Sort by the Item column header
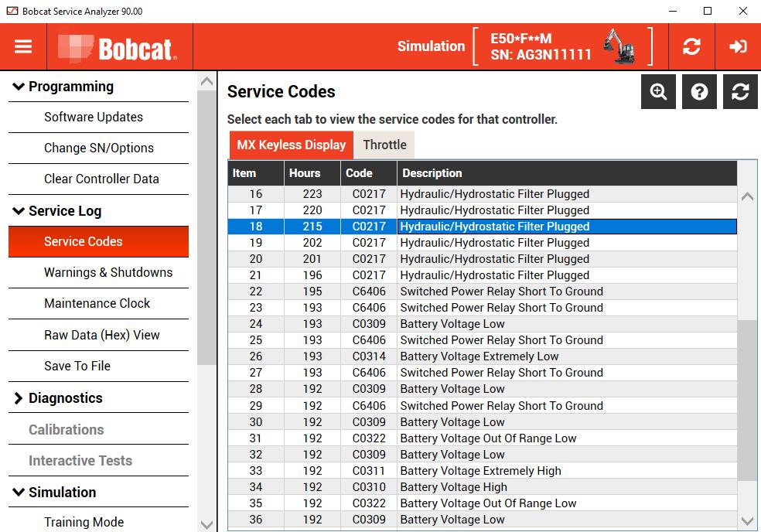The height and width of the screenshot is (532, 761). click(x=256, y=173)
